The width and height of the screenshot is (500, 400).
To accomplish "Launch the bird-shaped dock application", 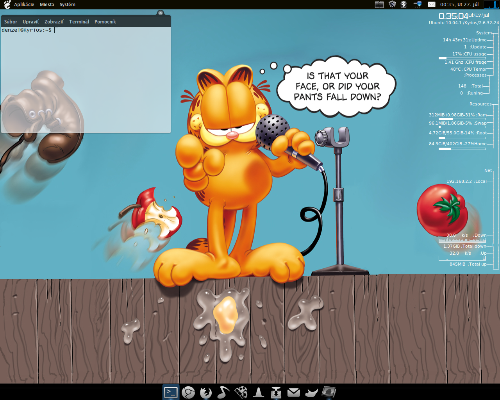I will click(x=311, y=392).
